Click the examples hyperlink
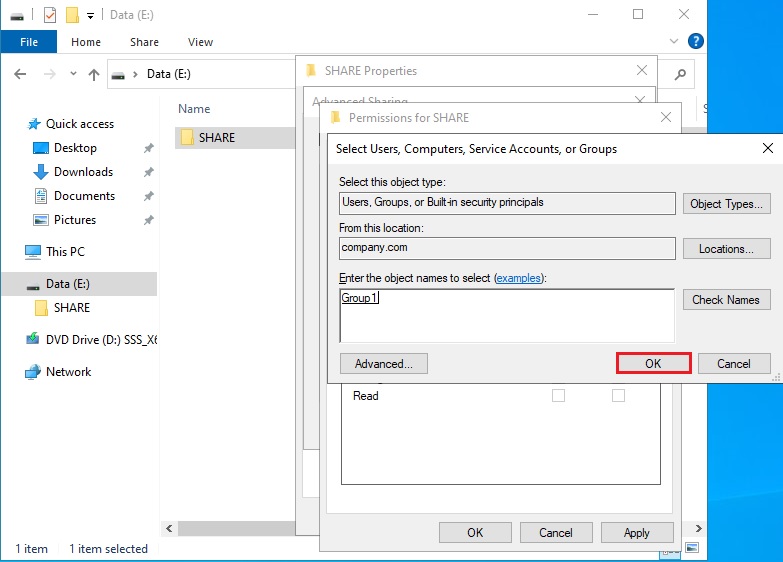 (x=517, y=277)
